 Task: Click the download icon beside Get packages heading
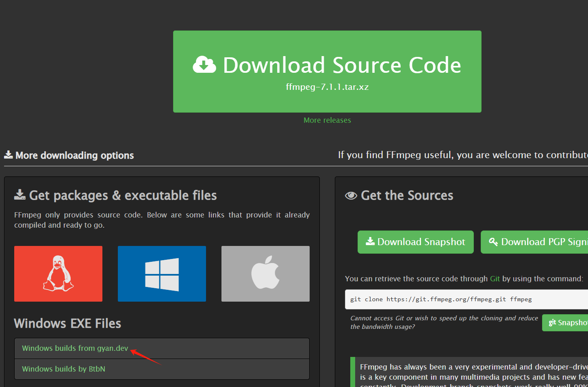[20, 195]
